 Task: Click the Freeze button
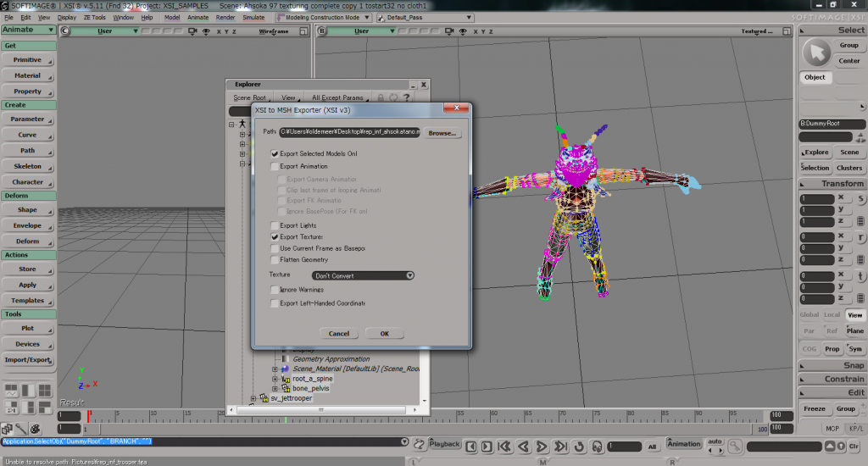pyautogui.click(x=815, y=409)
